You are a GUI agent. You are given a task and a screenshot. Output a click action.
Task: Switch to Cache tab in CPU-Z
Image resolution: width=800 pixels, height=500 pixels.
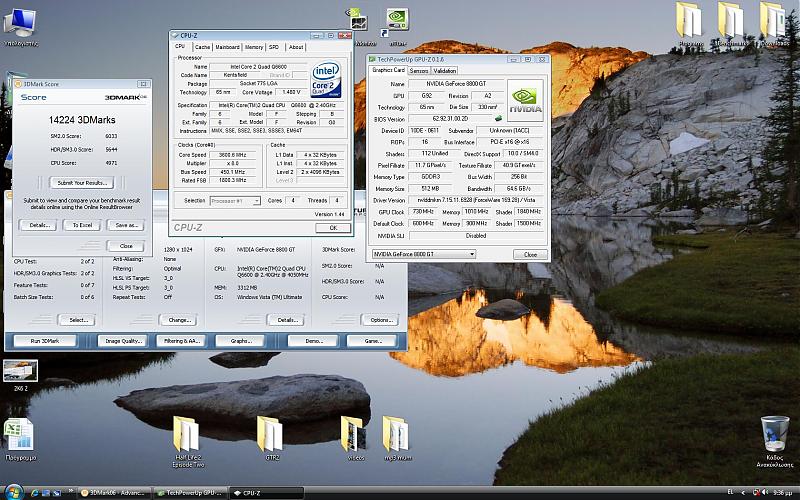(x=203, y=47)
